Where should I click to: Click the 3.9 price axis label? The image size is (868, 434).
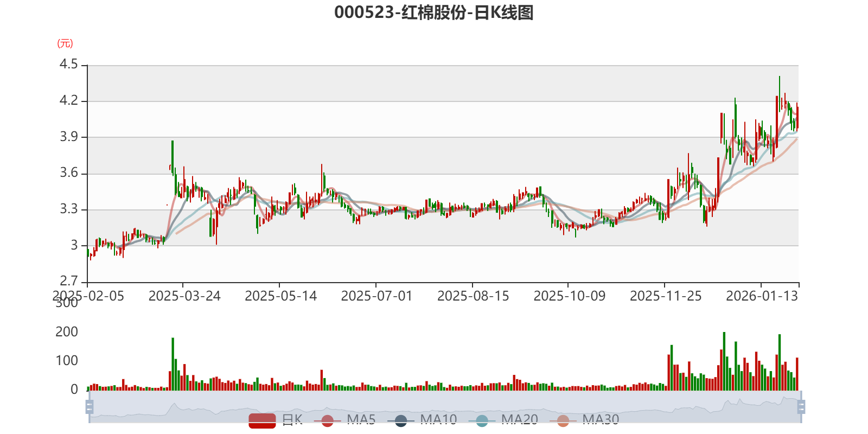[x=69, y=137]
